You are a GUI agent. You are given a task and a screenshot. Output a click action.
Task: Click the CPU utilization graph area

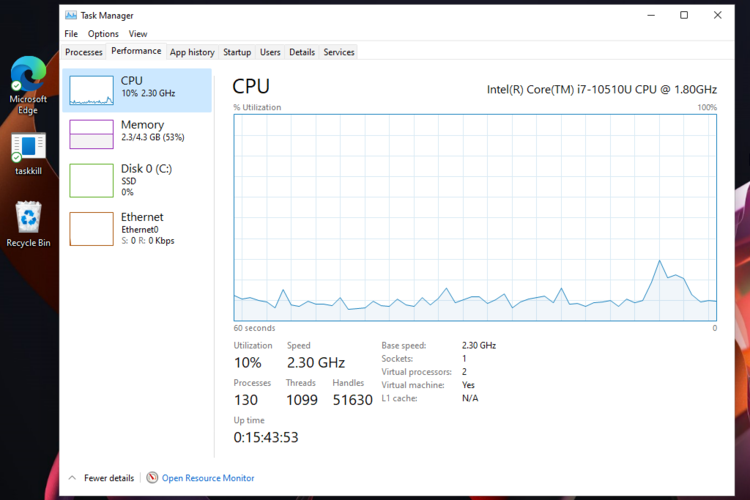point(475,217)
